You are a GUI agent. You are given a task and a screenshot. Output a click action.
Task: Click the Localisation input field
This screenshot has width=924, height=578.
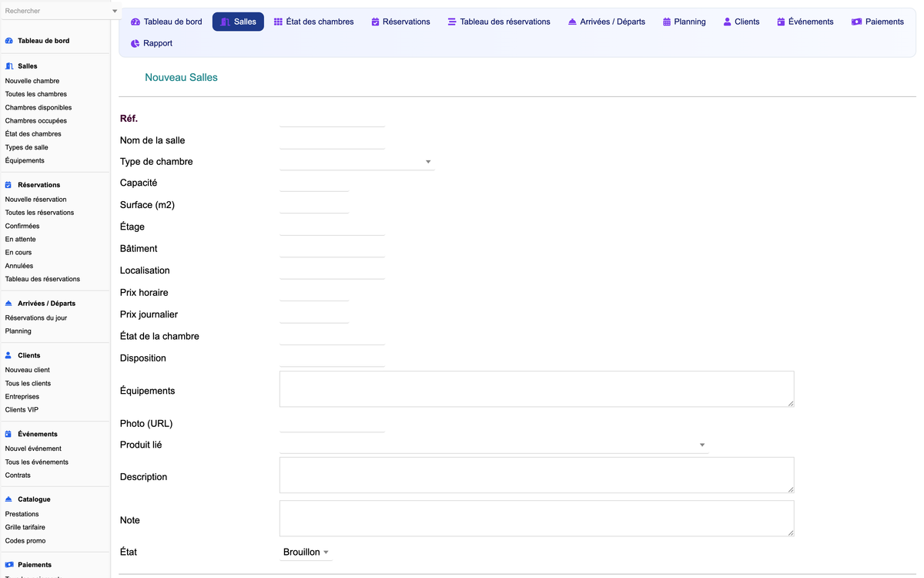(x=332, y=271)
